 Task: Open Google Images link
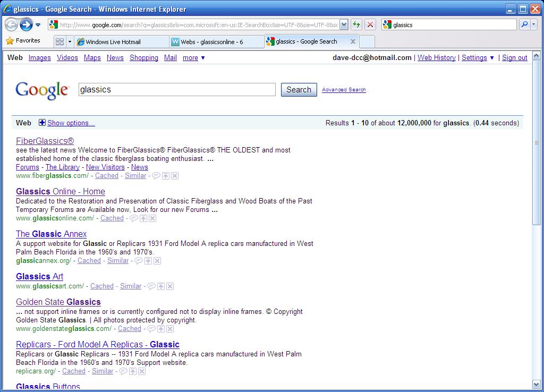39,57
